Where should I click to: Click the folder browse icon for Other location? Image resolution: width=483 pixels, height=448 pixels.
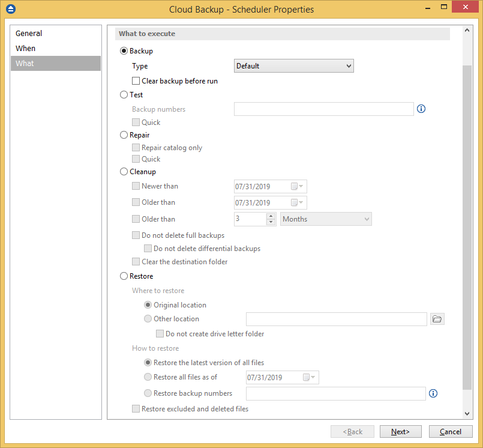tap(437, 319)
